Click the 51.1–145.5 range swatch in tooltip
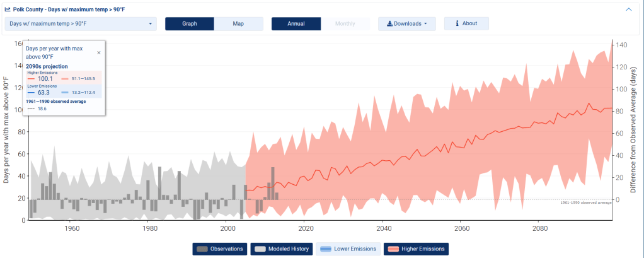 click(65, 78)
